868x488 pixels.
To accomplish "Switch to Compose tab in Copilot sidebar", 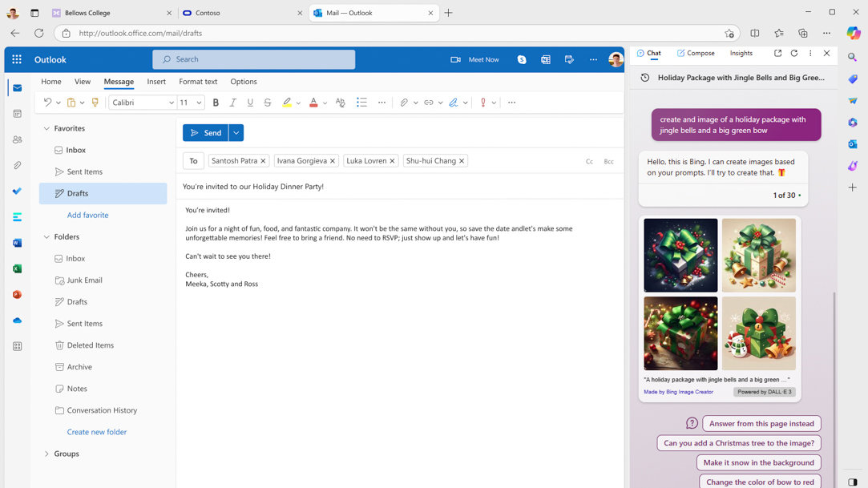I will (x=696, y=53).
